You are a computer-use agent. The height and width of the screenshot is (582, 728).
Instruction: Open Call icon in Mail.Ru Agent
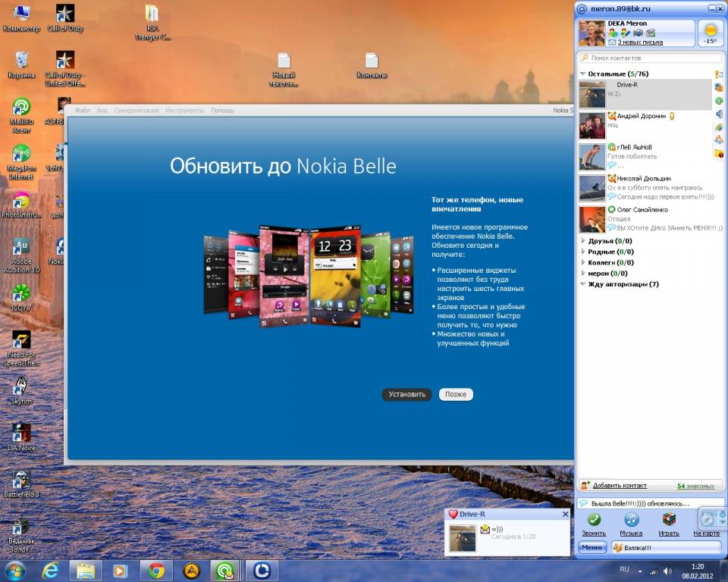point(594,519)
